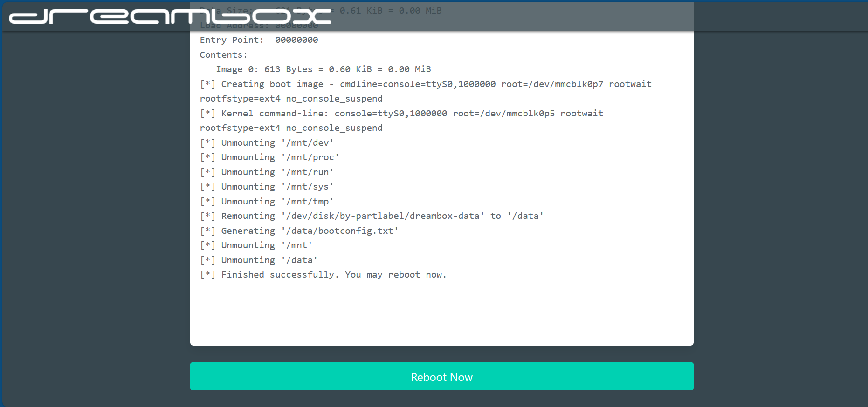Select the 'Entry Point: 00000000' line
Image resolution: width=868 pixels, height=407 pixels.
click(x=259, y=40)
